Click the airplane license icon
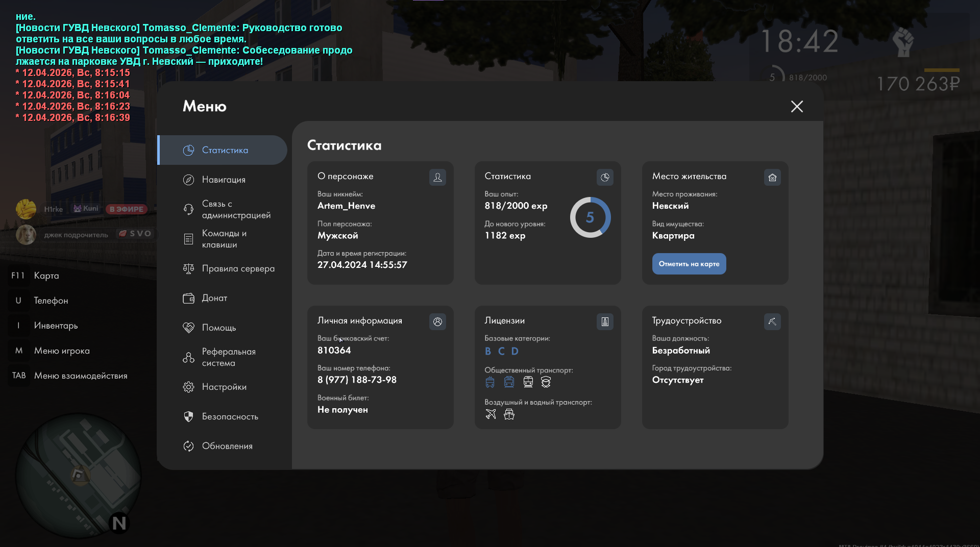The image size is (980, 547). (491, 414)
